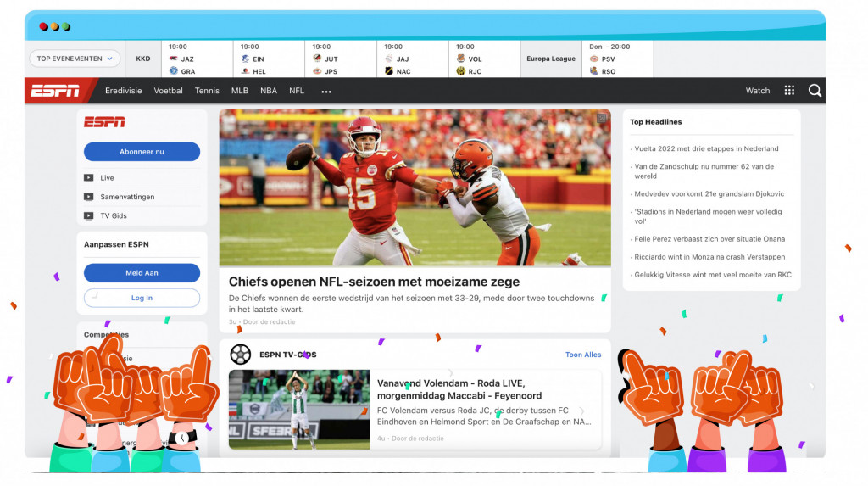
Task: Click the RJC club crest icon
Action: tap(460, 71)
